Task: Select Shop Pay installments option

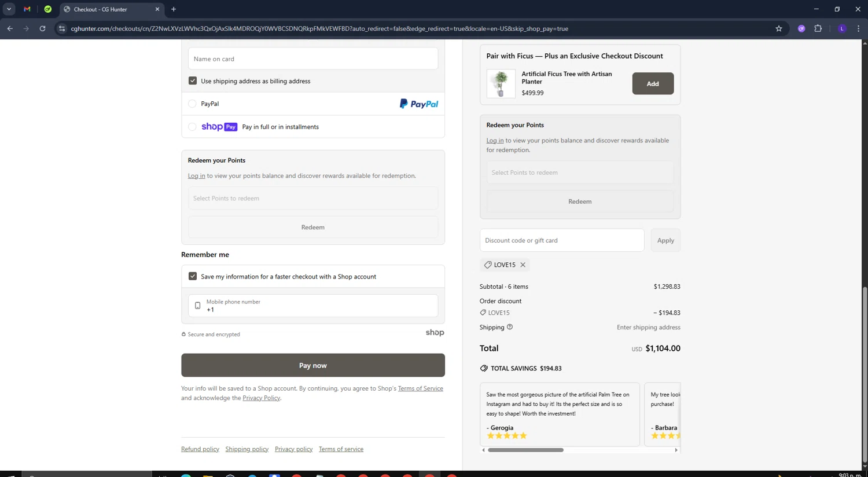Action: (x=192, y=127)
